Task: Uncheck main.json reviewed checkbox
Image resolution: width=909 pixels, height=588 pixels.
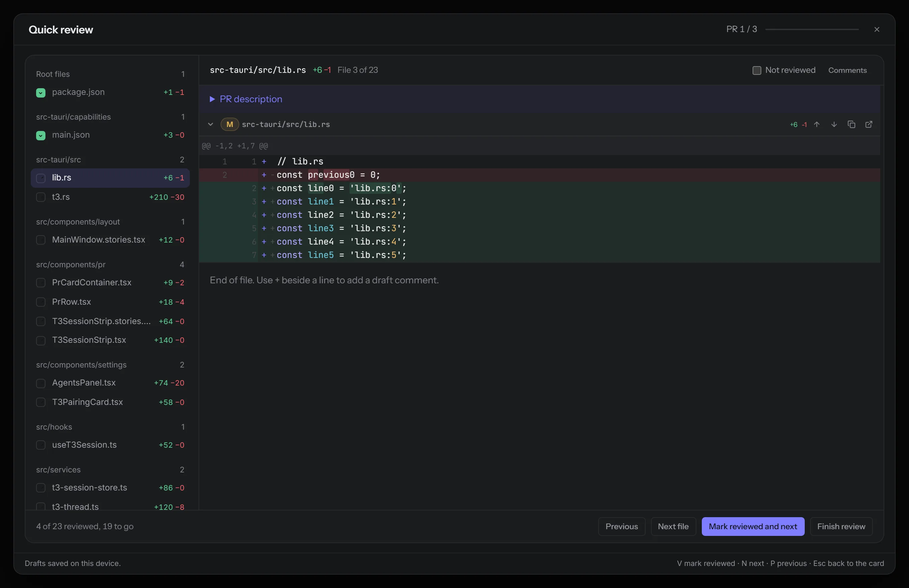Action: (41, 136)
